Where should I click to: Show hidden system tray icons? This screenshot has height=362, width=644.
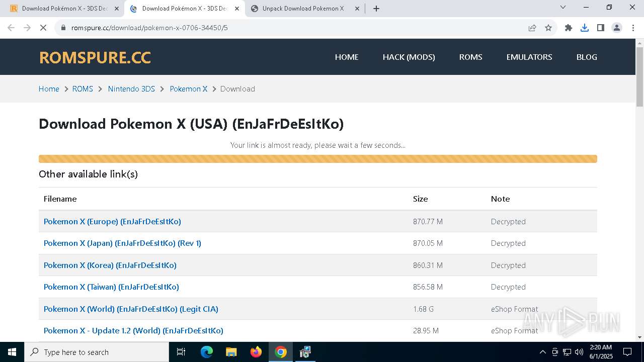click(542, 352)
